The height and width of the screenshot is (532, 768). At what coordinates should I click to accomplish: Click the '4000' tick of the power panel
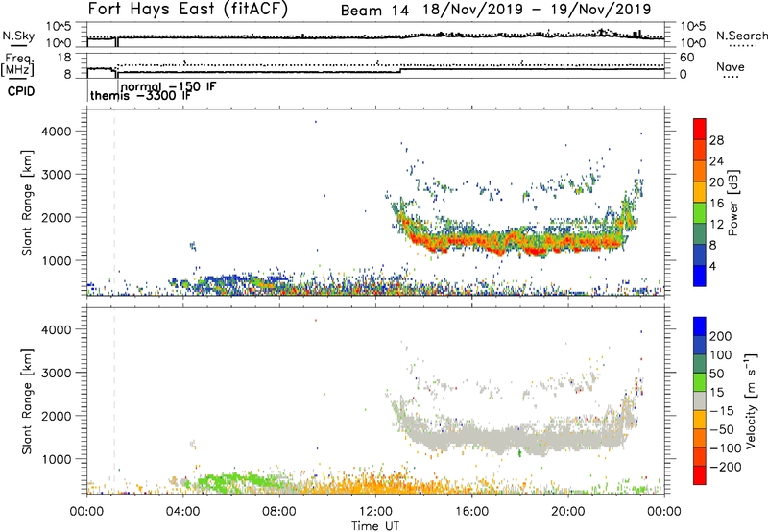click(56, 132)
